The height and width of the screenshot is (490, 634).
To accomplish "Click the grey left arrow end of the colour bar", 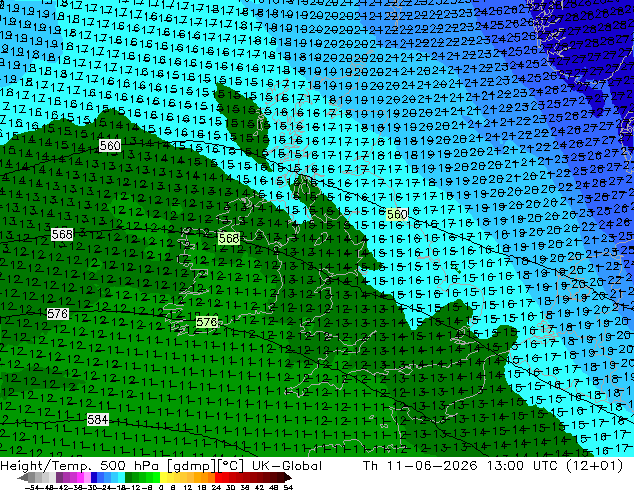I will tap(23, 477).
